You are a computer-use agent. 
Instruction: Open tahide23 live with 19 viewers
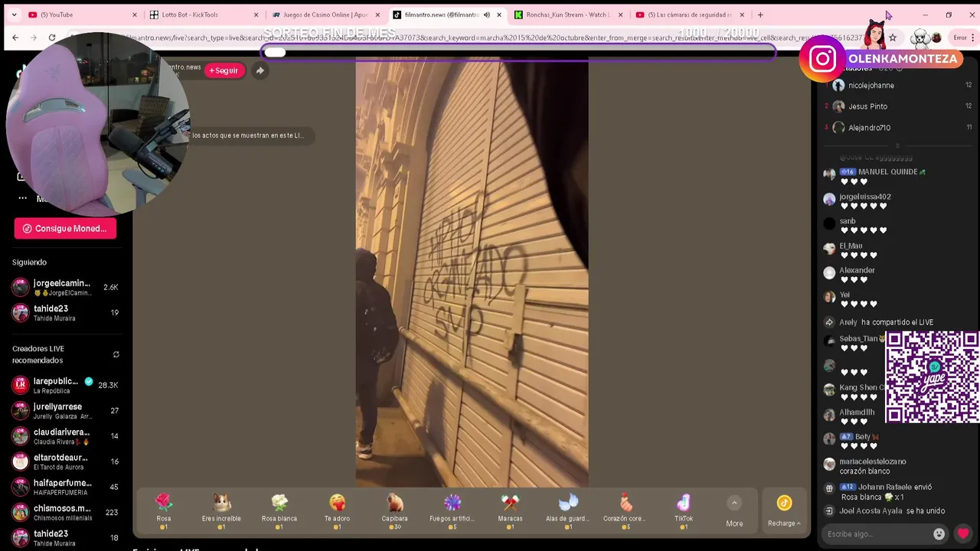click(66, 313)
